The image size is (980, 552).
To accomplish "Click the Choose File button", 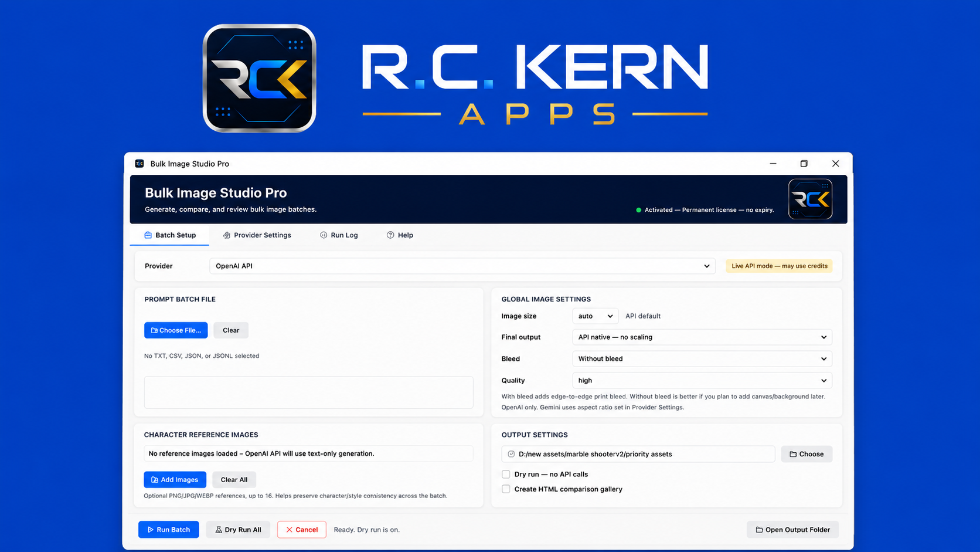I will [176, 330].
